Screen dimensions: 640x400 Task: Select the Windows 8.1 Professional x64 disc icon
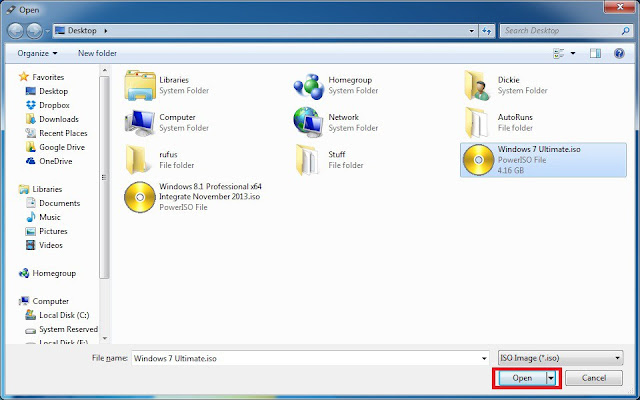[x=140, y=197]
